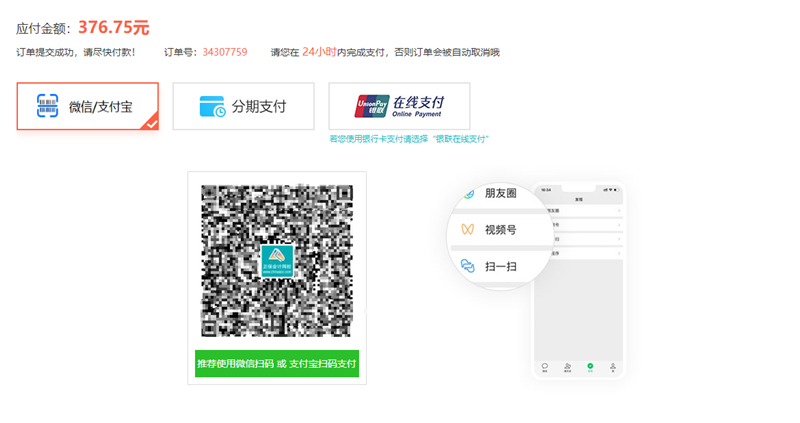800x423 pixels.
Task: Click the 376.75元 payable amount
Action: (113, 27)
